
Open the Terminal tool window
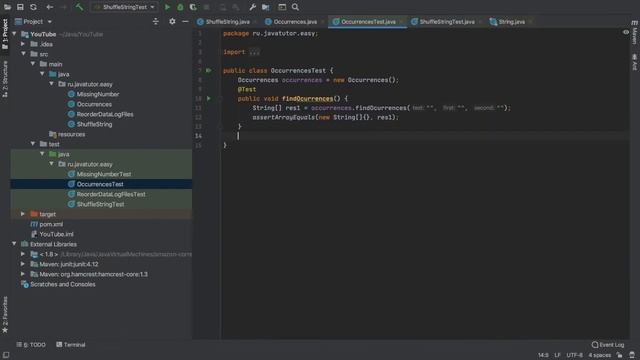click(71, 344)
